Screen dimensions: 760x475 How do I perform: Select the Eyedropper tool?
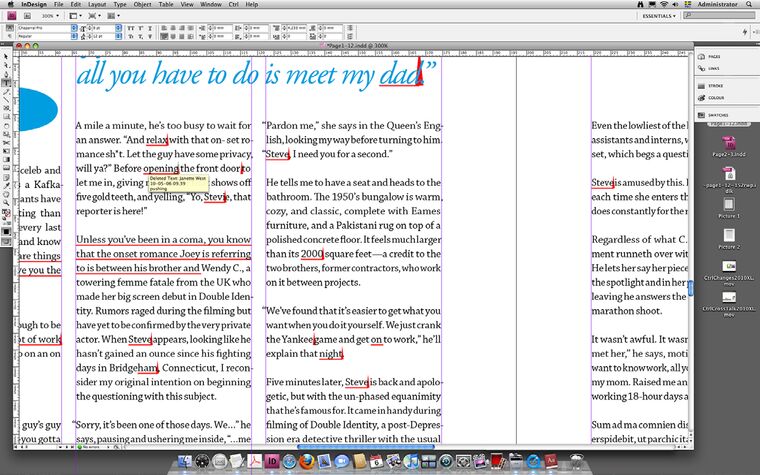pos(6,186)
